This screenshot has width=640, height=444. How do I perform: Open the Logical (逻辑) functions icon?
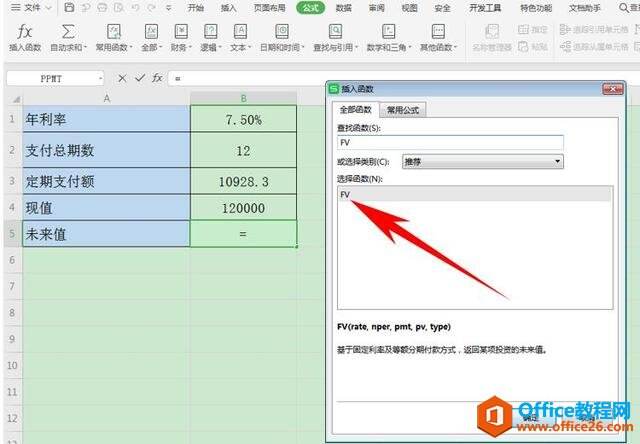[x=211, y=31]
